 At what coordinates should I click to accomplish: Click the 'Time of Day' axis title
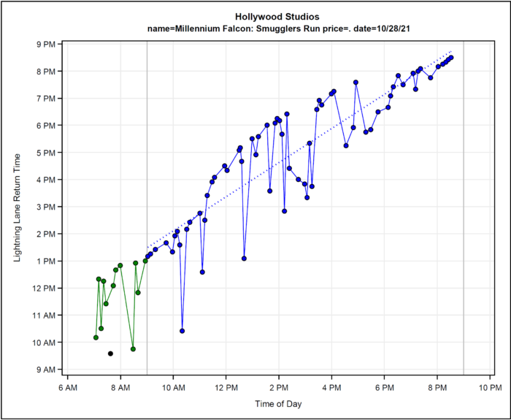[x=278, y=403]
